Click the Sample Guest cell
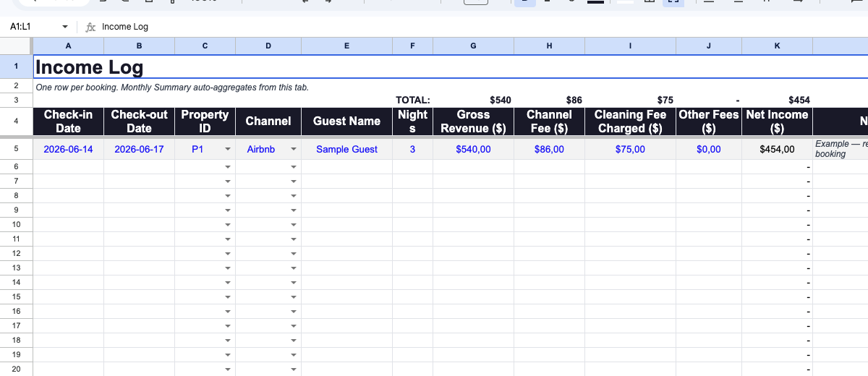Viewport: 868px width, 376px height. [x=346, y=150]
